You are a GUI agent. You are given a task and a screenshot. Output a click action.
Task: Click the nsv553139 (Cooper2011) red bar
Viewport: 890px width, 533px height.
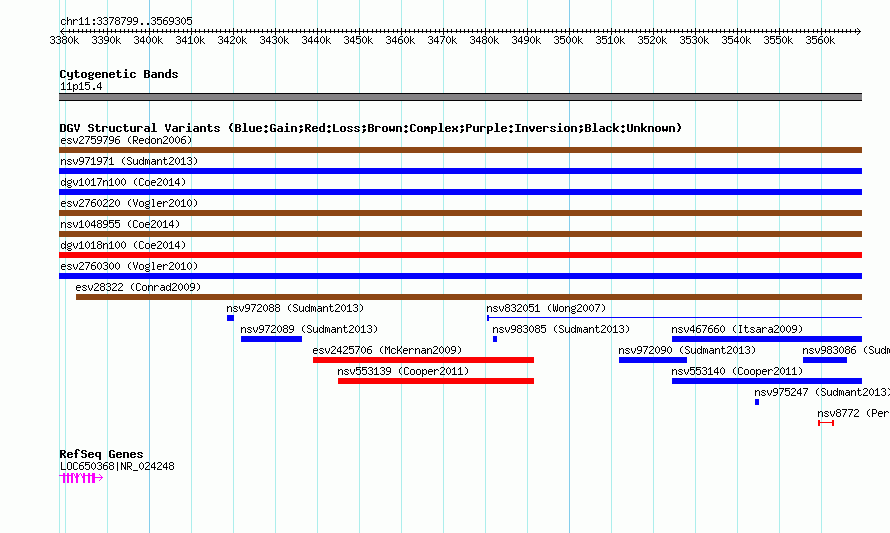pos(436,381)
